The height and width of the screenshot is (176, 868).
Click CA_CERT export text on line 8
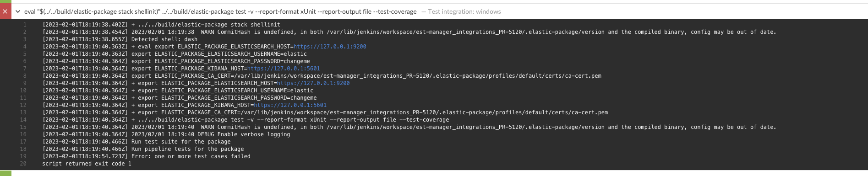pyautogui.click(x=366, y=76)
